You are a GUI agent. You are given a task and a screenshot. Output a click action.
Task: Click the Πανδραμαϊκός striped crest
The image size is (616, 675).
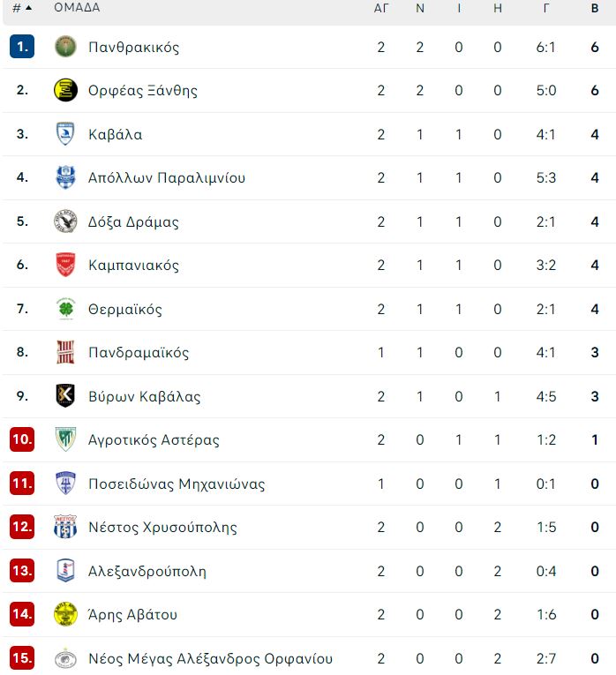click(x=65, y=352)
